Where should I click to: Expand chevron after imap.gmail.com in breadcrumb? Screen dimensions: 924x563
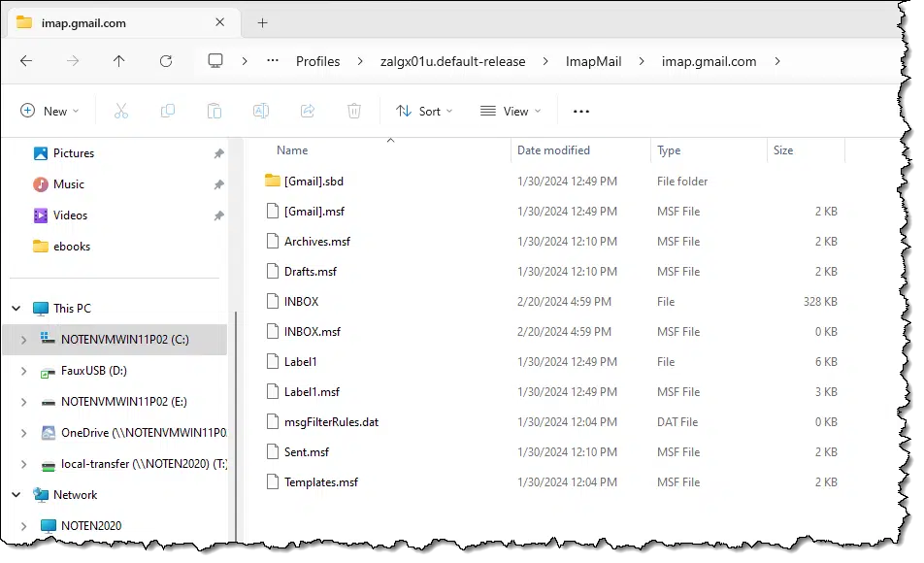coord(777,61)
